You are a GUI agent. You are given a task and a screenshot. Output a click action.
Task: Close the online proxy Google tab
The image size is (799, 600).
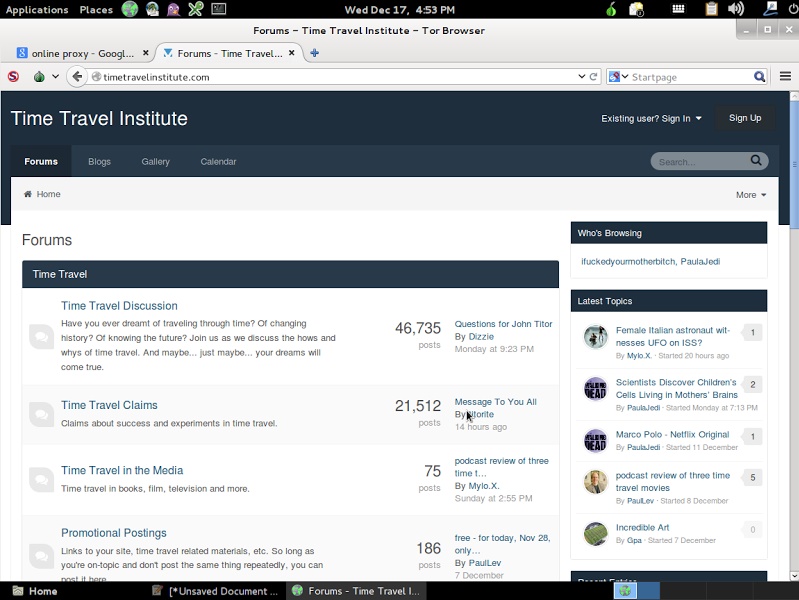[x=146, y=53]
